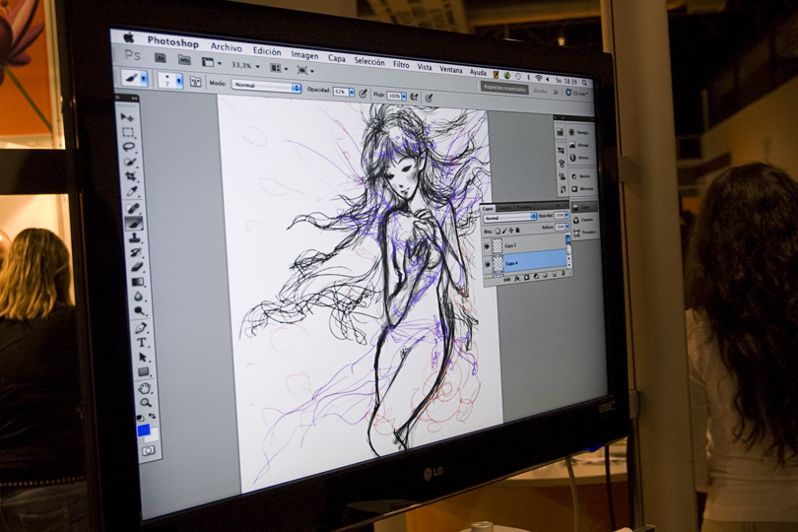The height and width of the screenshot is (532, 798).
Task: Open layer blend mode Normal dropdown
Action: pyautogui.click(x=510, y=218)
